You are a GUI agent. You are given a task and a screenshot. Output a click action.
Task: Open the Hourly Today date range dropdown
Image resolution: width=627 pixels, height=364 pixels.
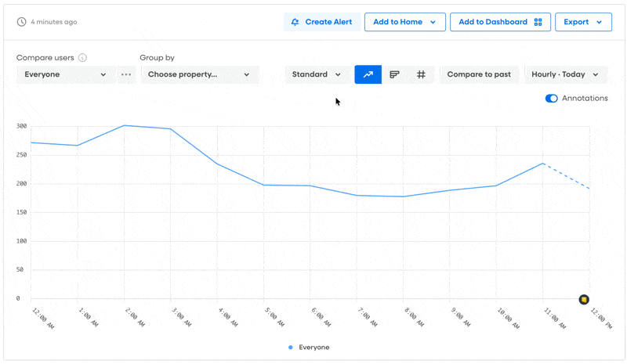pos(565,74)
